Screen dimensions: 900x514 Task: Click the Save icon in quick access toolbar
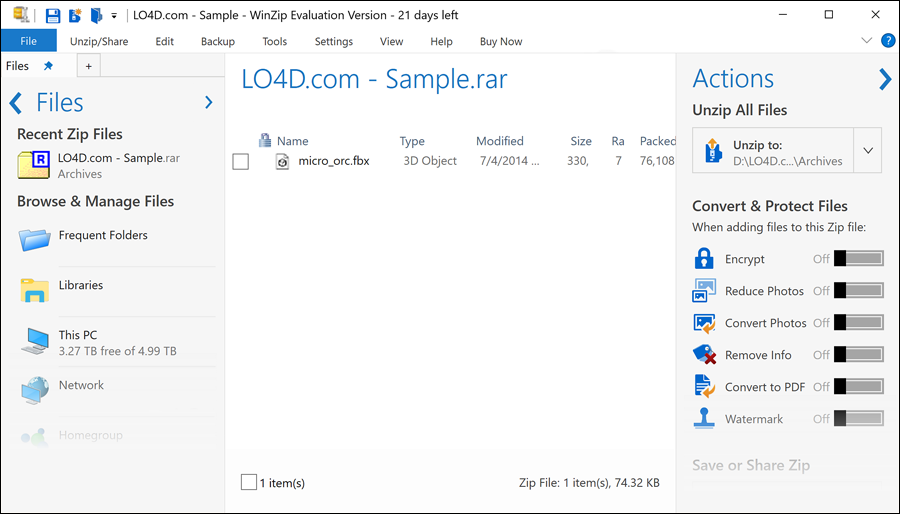click(53, 15)
